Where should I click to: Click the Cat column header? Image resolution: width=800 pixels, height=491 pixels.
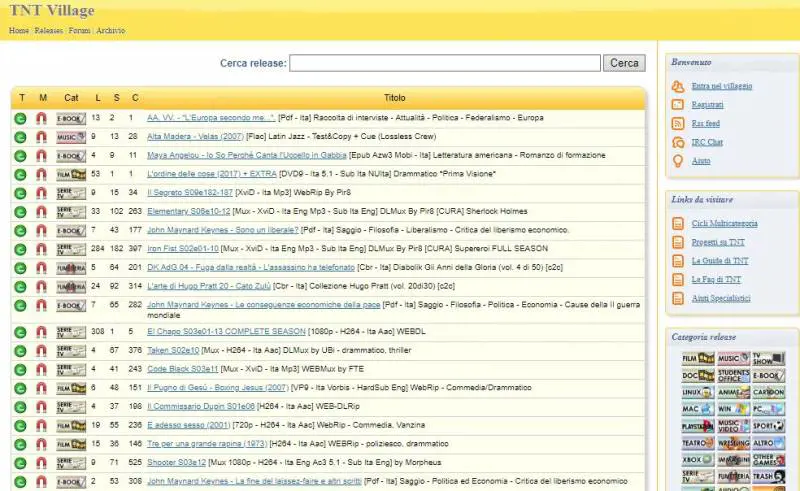(x=71, y=97)
